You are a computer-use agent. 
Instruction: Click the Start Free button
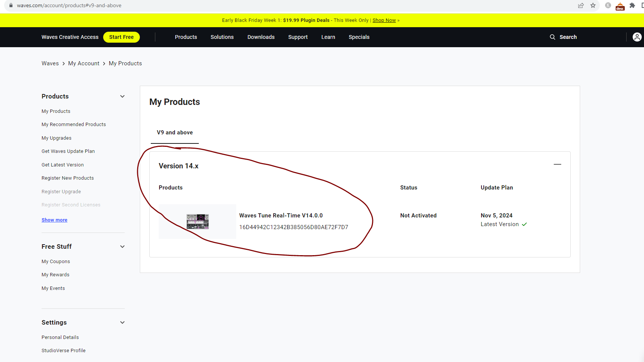(x=121, y=37)
